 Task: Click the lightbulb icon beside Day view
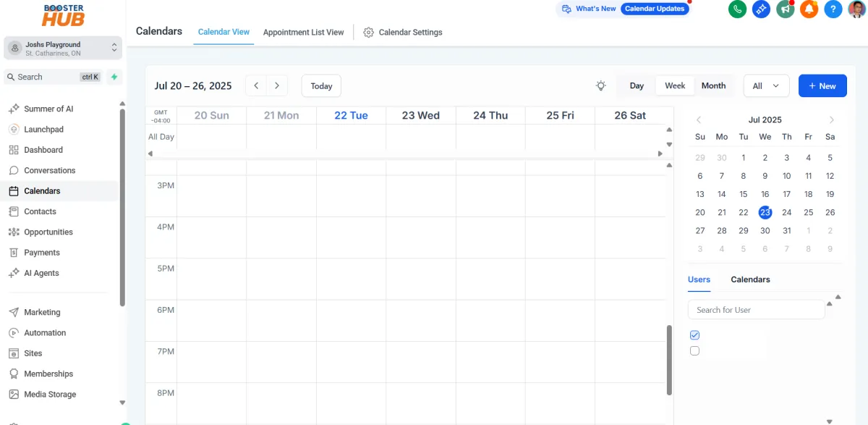(600, 85)
